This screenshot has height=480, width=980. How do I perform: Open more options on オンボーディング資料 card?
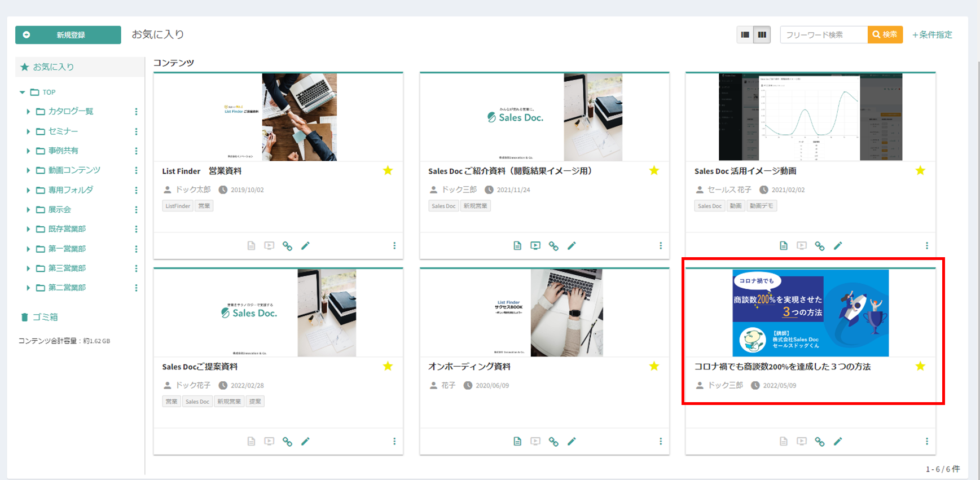click(x=661, y=442)
